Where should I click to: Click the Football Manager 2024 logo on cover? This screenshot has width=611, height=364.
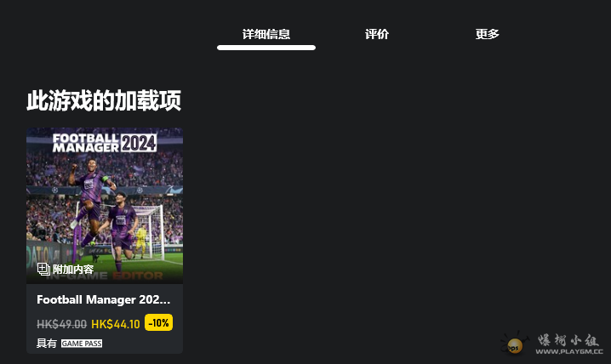105,143
